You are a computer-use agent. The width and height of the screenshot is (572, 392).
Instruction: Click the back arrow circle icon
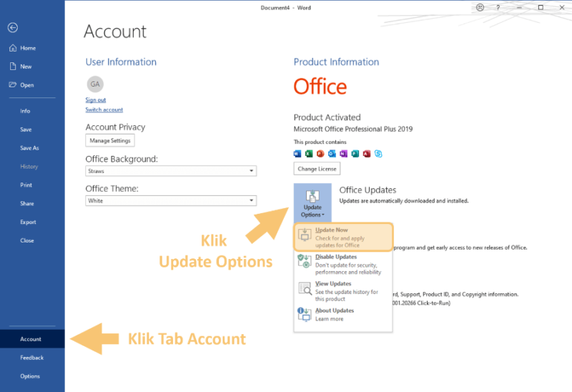13,27
